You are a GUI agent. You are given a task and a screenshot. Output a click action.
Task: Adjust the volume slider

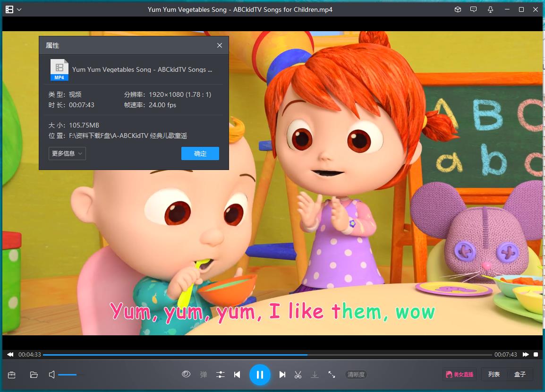click(71, 375)
